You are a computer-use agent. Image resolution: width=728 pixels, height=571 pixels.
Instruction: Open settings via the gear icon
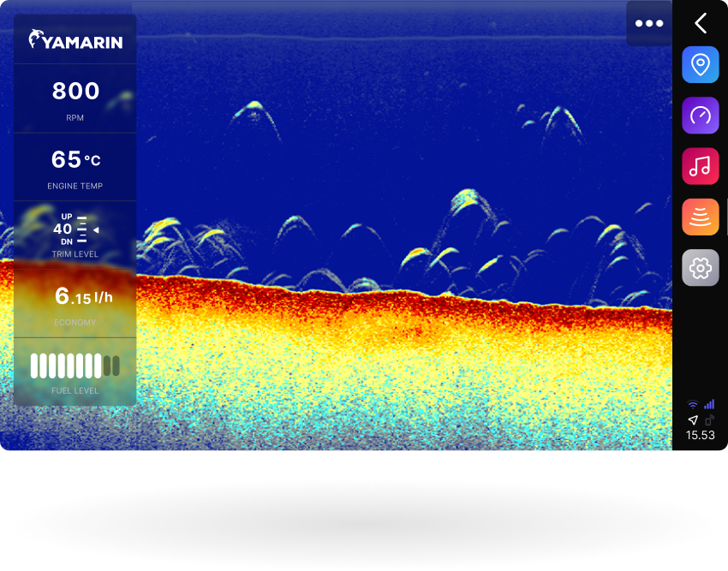pyautogui.click(x=700, y=268)
